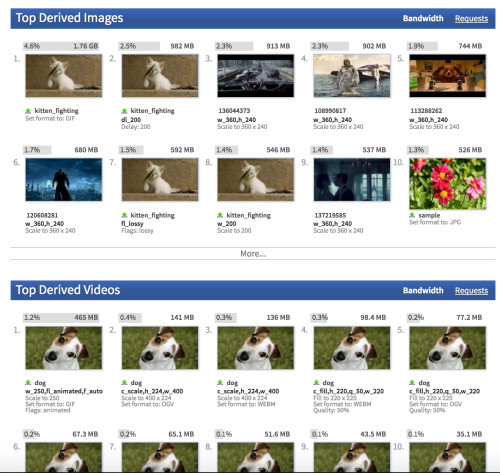
Task: Click transformation w_250,fl_animated,f_auto
Action: point(64,391)
